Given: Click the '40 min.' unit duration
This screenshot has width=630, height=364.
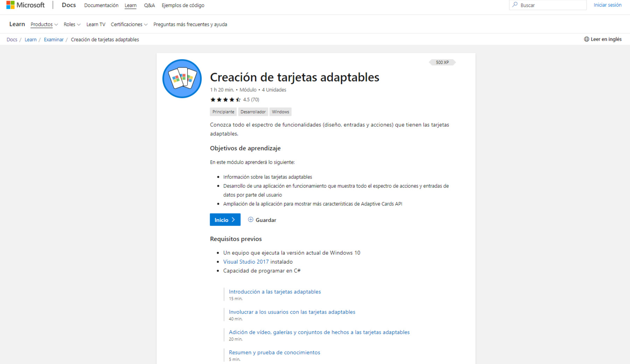Looking at the screenshot, I should pyautogui.click(x=236, y=319).
